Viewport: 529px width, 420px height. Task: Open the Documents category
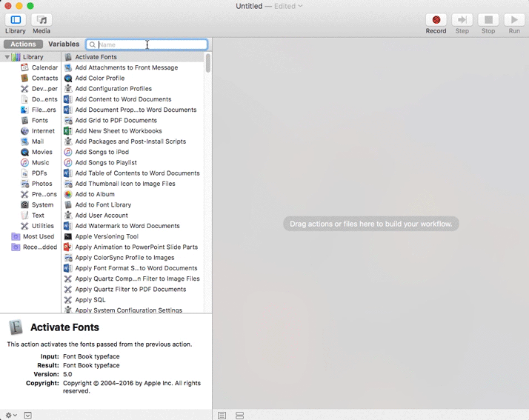tap(39, 99)
